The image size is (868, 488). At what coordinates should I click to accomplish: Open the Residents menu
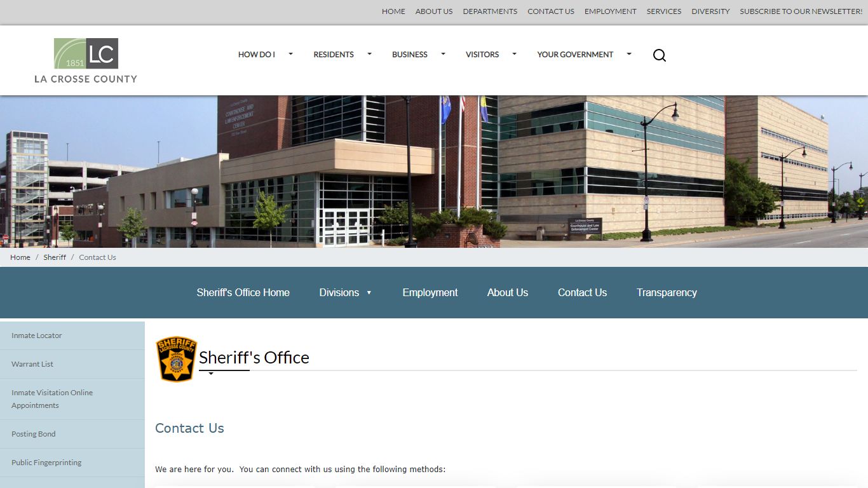point(334,55)
